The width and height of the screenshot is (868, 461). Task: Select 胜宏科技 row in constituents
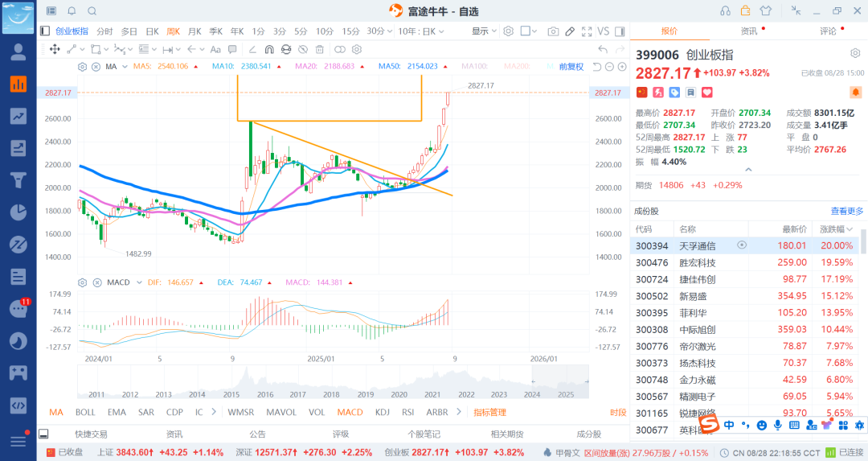[744, 262]
